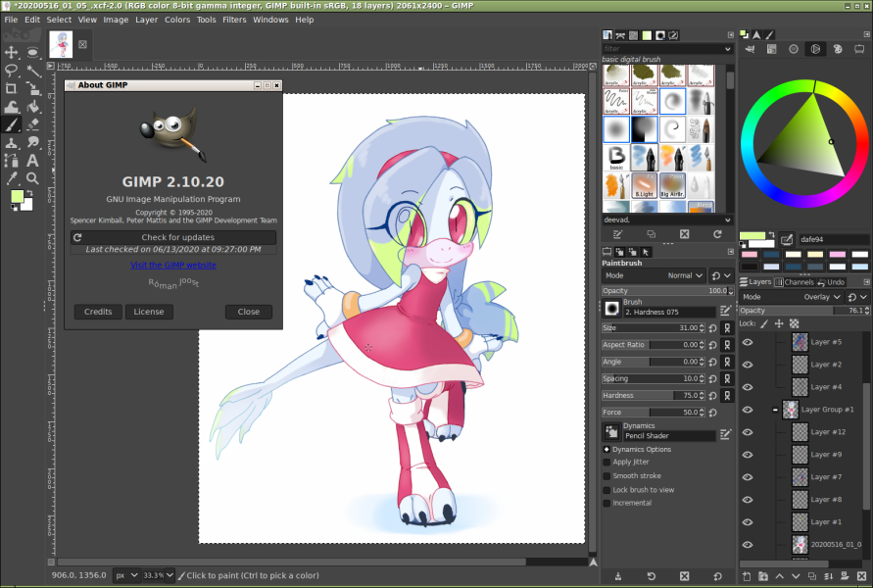Save tool preset in tool options
This screenshot has height=588, width=873.
click(x=618, y=576)
